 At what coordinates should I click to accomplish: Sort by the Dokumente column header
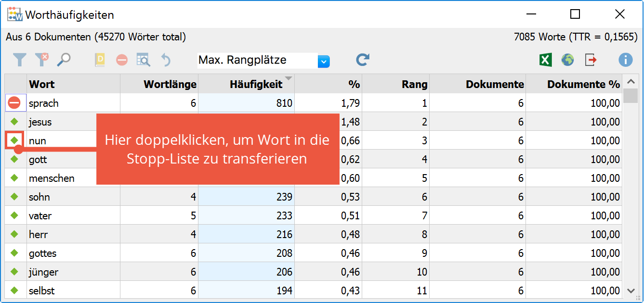coord(477,84)
